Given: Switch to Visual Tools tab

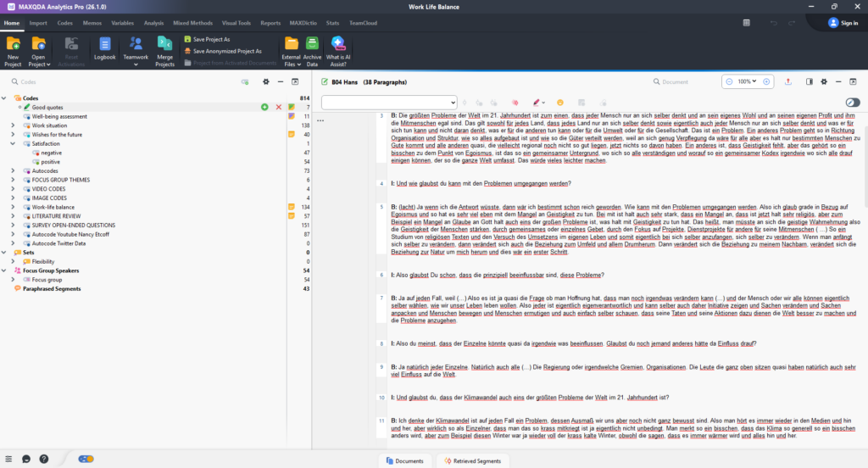Looking at the screenshot, I should [236, 23].
